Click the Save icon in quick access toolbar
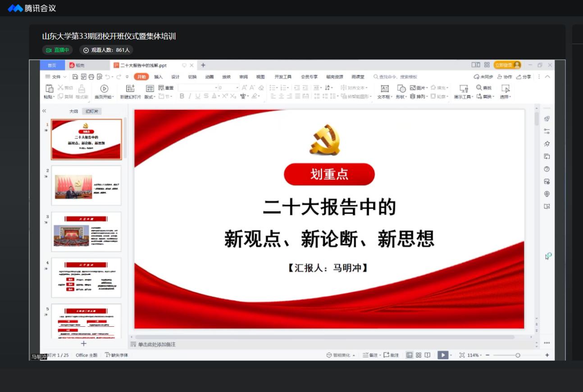The image size is (583, 392). [75, 77]
